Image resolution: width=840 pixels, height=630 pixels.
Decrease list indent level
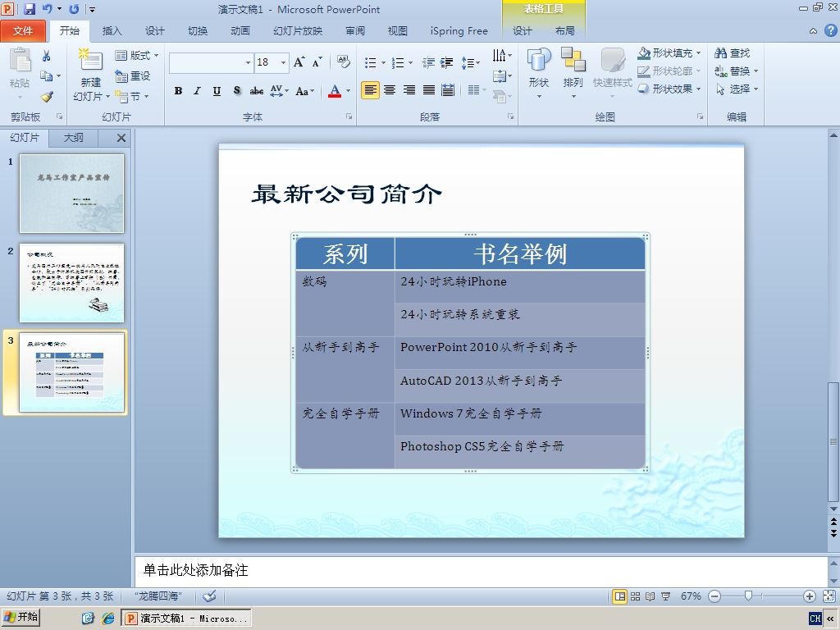point(428,62)
